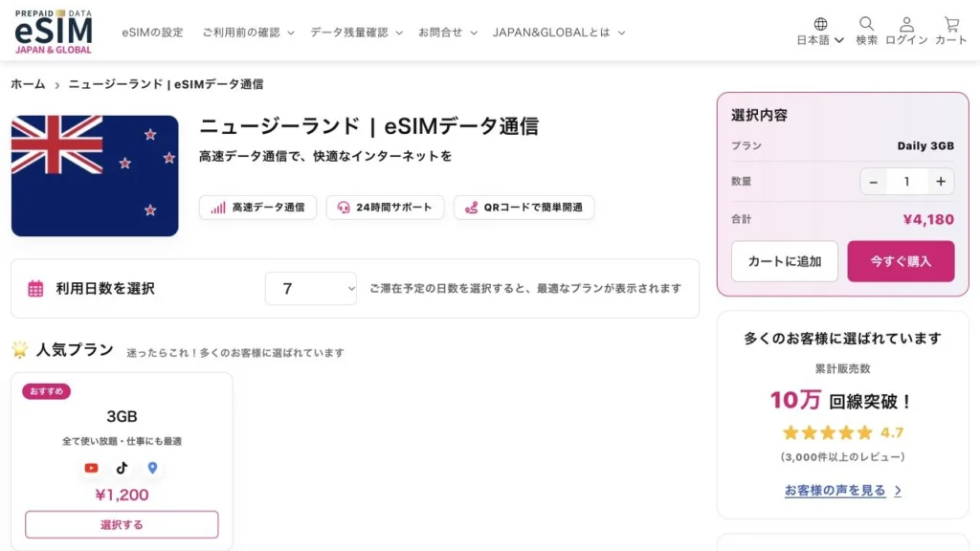The height and width of the screenshot is (551, 980).
Task: Click the 累計販売数 label
Action: click(842, 368)
